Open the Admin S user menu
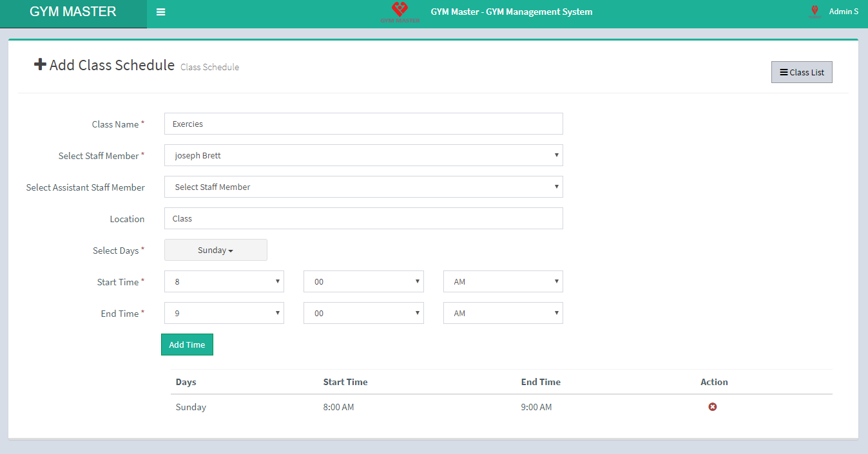The width and height of the screenshot is (868, 454). tap(843, 12)
